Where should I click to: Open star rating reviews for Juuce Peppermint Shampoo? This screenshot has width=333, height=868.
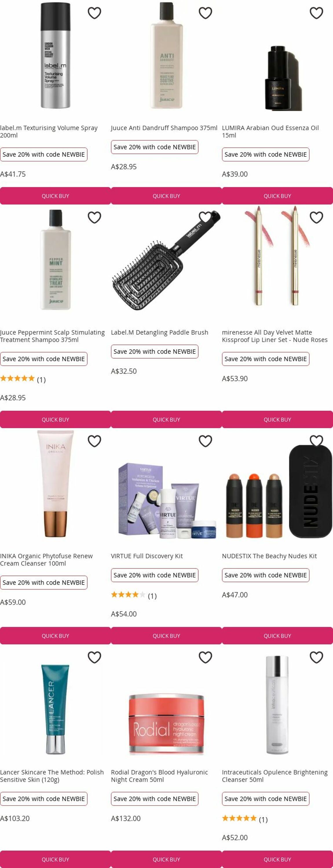22,379
